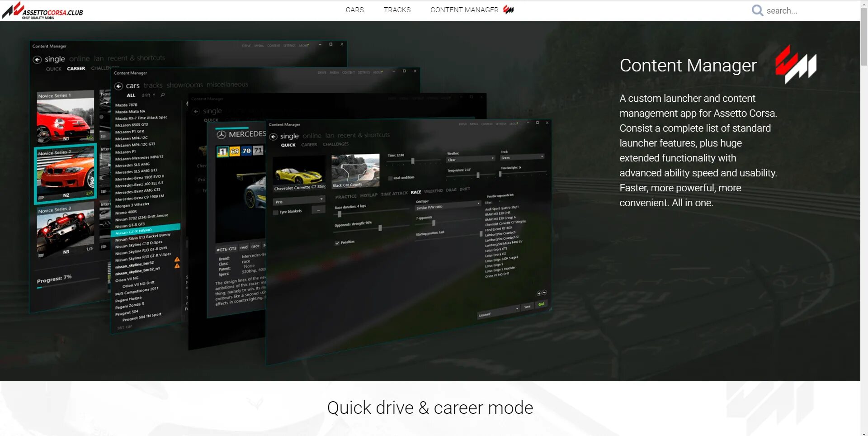The image size is (868, 436).
Task: Open the 'Unsaved' preset dropdown
Action: [x=498, y=313]
